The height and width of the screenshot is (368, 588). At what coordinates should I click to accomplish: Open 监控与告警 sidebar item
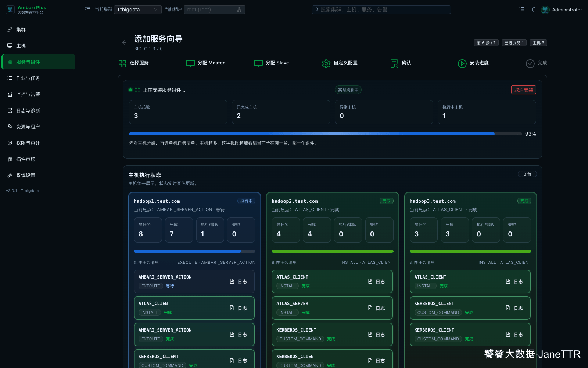[x=39, y=94]
